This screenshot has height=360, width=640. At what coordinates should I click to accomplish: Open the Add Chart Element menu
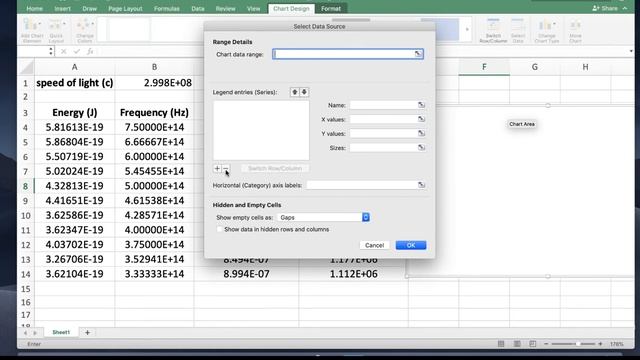pyautogui.click(x=32, y=30)
